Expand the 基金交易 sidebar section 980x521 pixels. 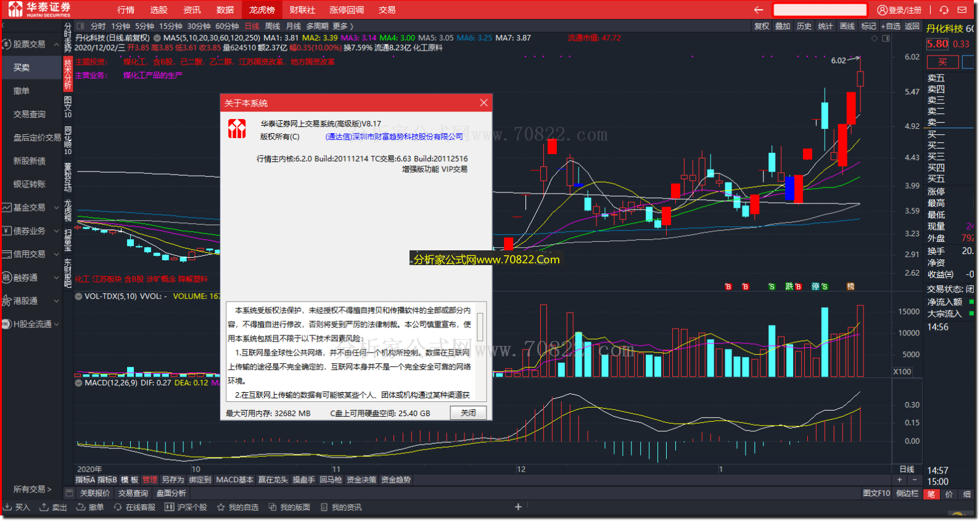click(31, 208)
